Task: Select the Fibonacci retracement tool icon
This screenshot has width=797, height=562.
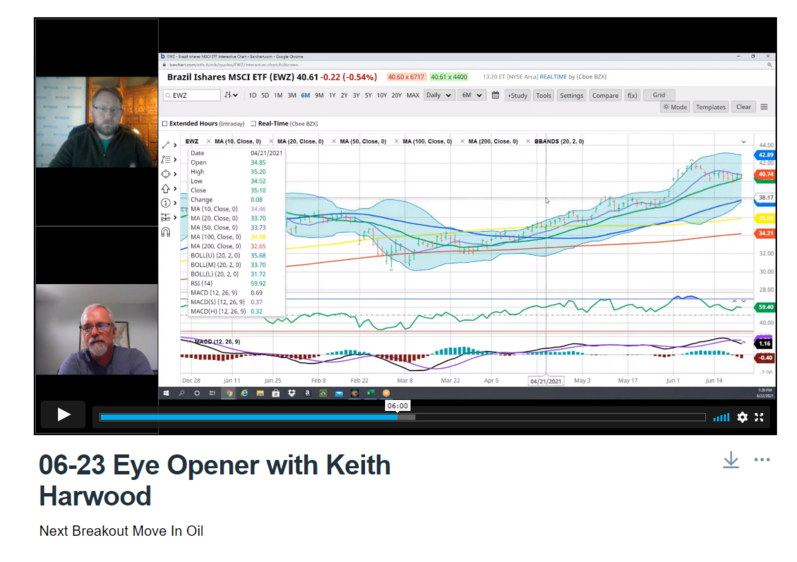Action: (x=166, y=160)
